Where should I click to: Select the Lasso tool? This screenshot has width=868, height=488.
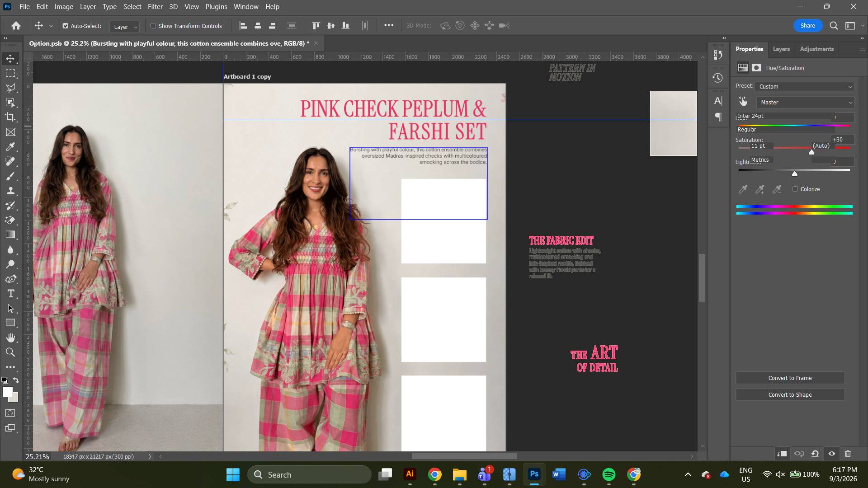click(10, 88)
